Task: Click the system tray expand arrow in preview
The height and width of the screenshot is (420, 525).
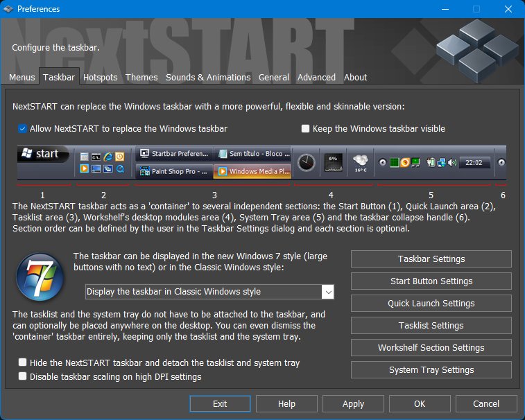Action: click(382, 163)
